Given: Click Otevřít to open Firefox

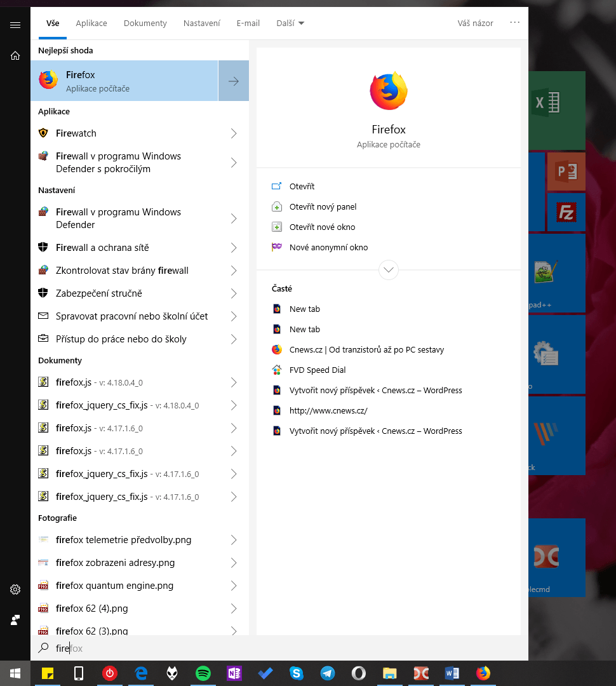Looking at the screenshot, I should [x=389, y=186].
